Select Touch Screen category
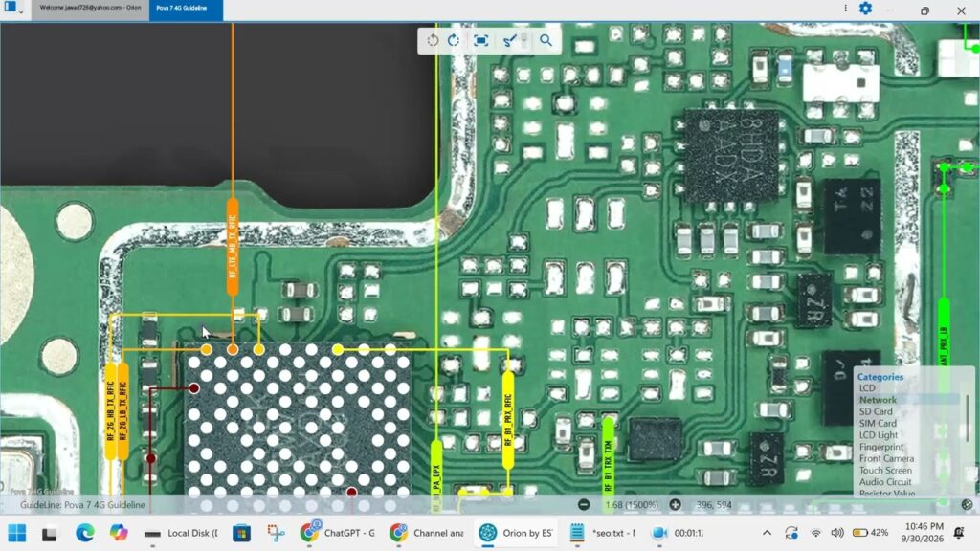 tap(885, 471)
